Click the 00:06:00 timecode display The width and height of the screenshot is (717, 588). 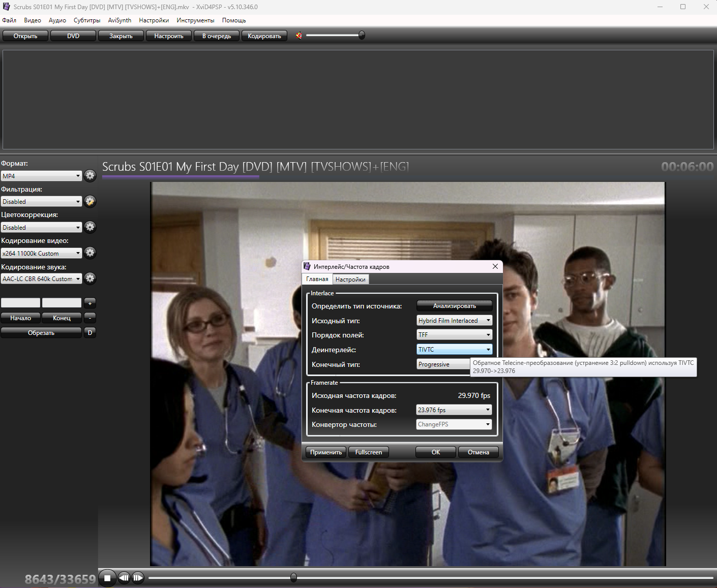coord(687,167)
